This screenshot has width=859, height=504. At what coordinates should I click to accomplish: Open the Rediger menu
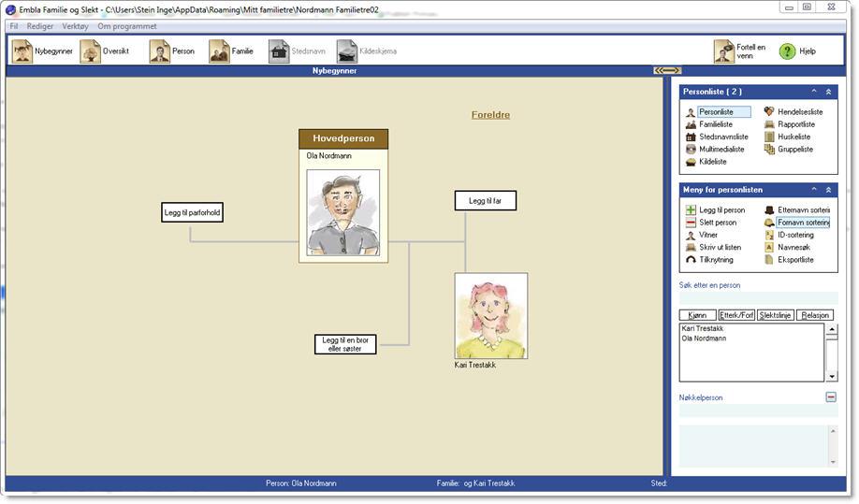(x=40, y=26)
